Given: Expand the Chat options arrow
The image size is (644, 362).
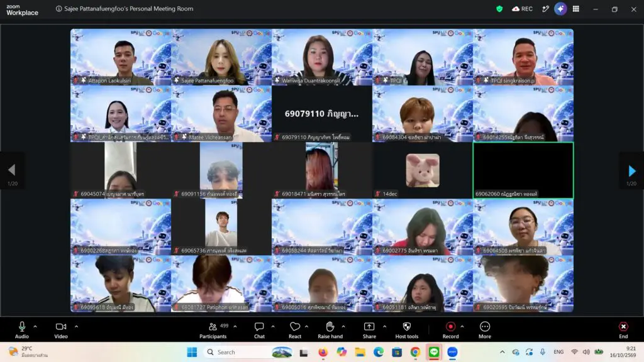Looking at the screenshot, I should [273, 327].
